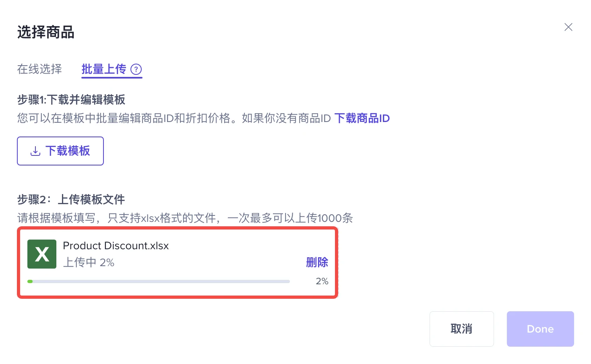Click 取消 to cancel the dialog
The height and width of the screenshot is (364, 591).
[x=461, y=329]
